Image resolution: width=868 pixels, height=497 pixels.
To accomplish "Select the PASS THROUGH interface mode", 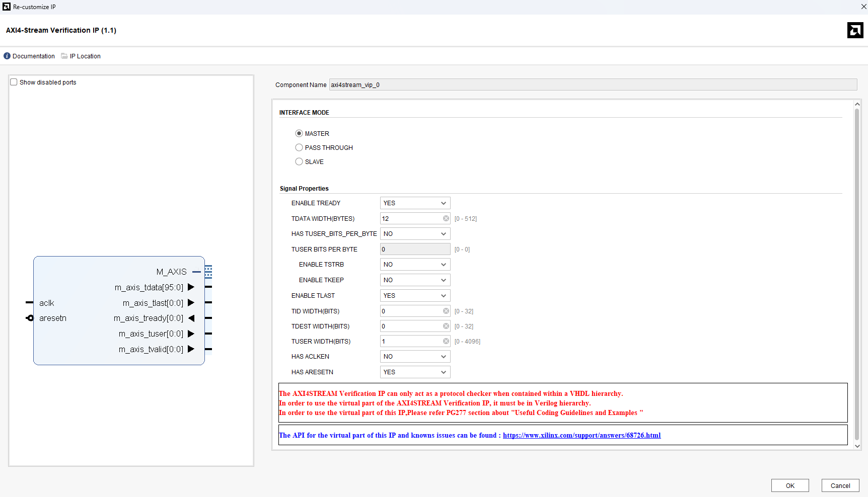I will click(x=299, y=148).
